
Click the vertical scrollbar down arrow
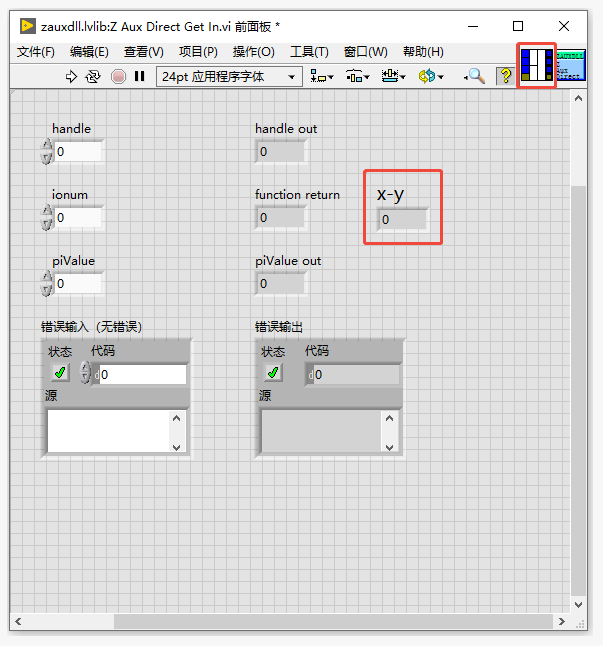pos(578,604)
